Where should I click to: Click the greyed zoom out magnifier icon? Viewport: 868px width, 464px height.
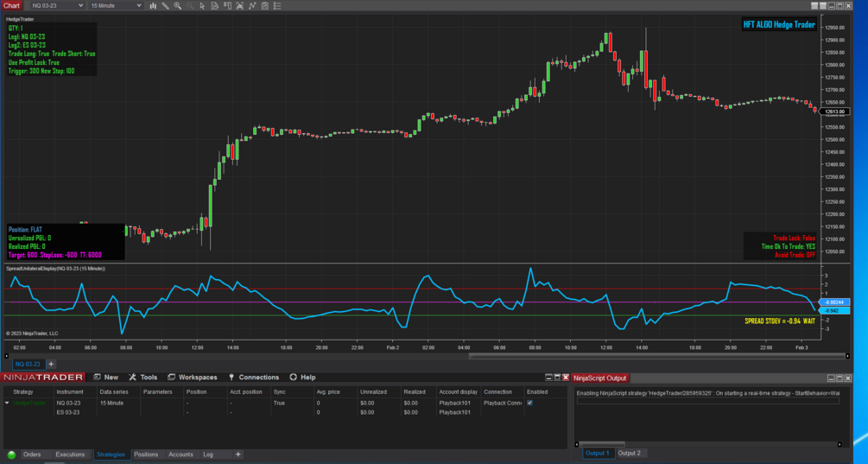coord(190,5)
